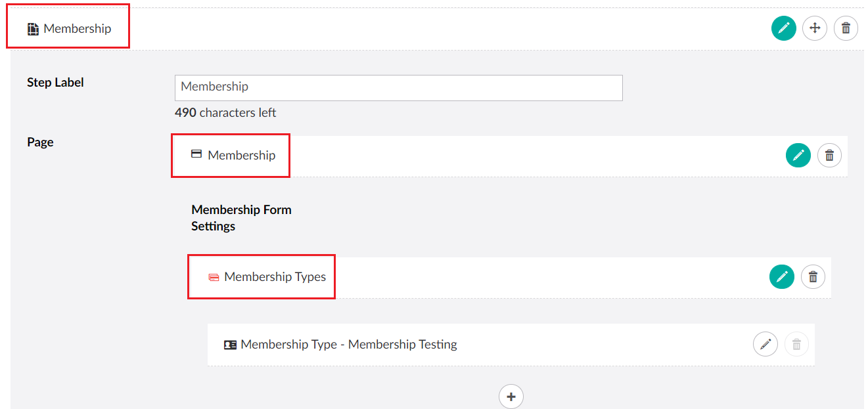Screen dimensions: 868x409
Task: Click the Membership Form Settings heading
Action: pos(241,218)
